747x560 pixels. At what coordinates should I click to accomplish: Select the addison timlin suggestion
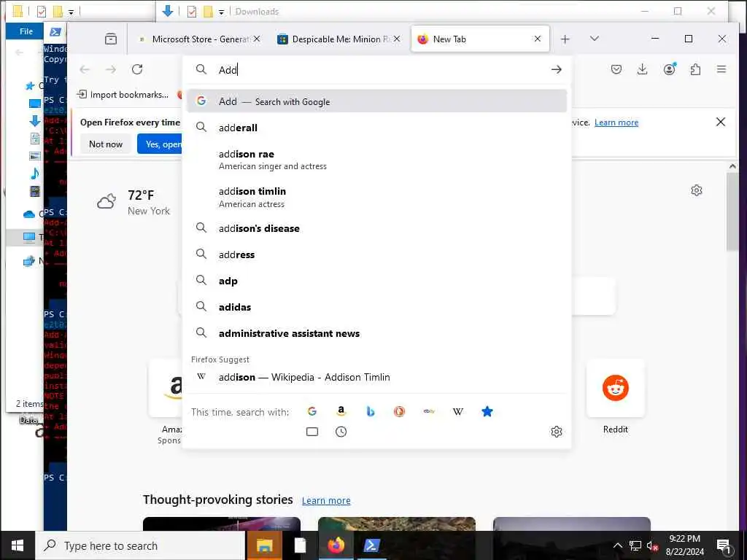point(377,197)
